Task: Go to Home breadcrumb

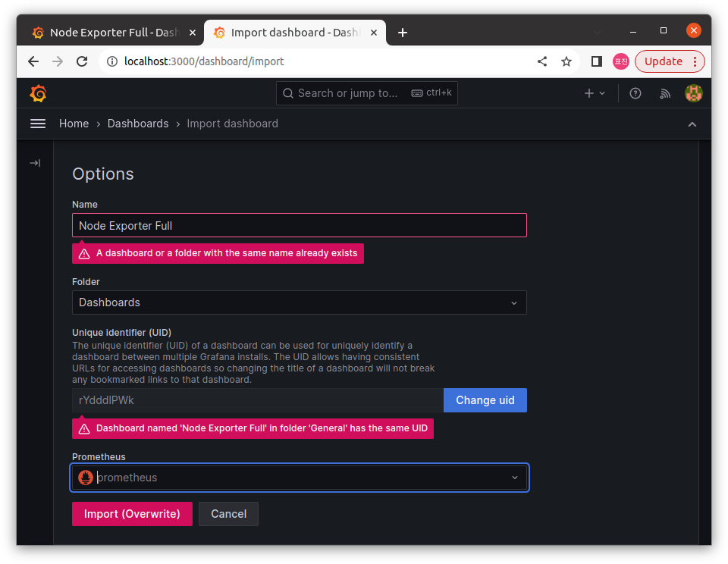Action: point(74,124)
